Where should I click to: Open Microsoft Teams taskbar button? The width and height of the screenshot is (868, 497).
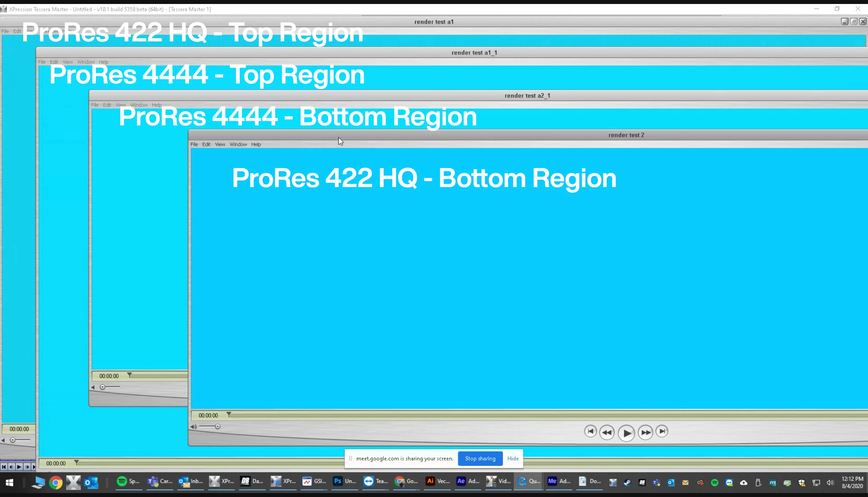point(159,482)
